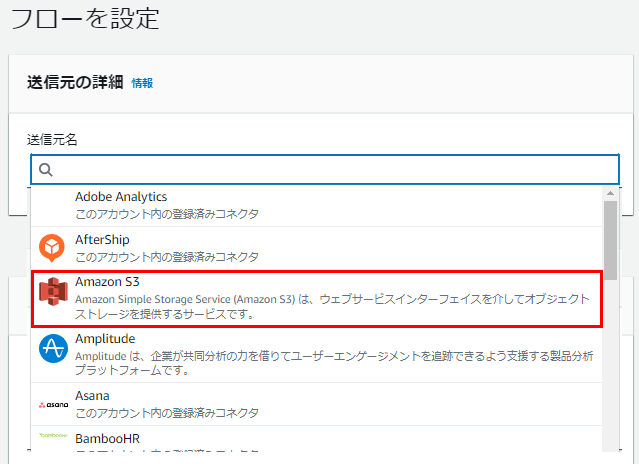Click the 送信元名 search input field
639x464 pixels.
(325, 169)
